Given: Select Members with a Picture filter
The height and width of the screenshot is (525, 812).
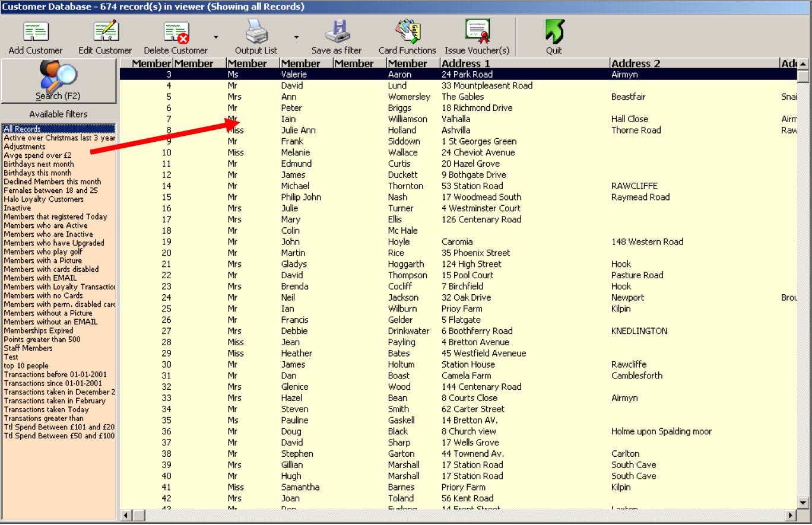Looking at the screenshot, I should (43, 260).
